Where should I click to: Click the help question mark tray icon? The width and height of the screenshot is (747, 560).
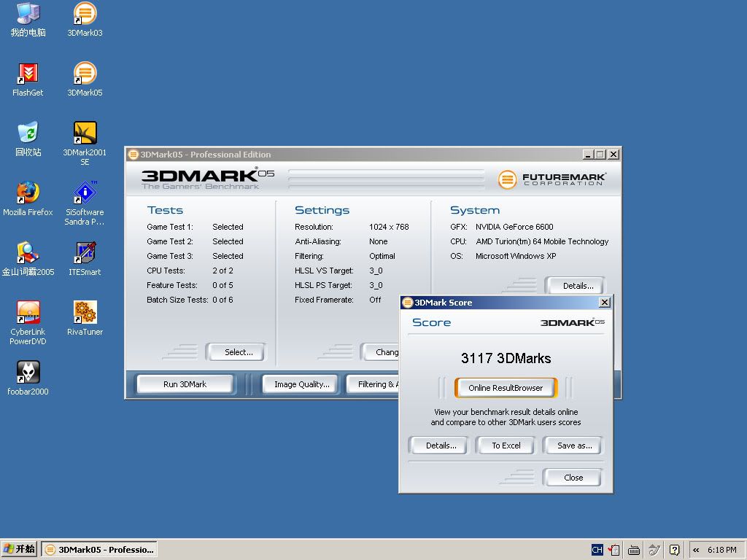pos(674,550)
